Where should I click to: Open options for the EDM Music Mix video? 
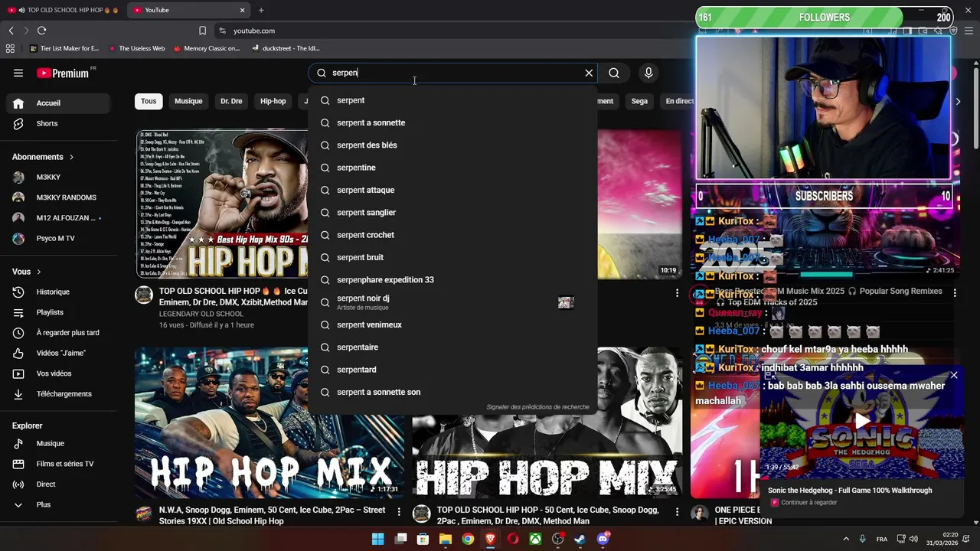click(955, 293)
